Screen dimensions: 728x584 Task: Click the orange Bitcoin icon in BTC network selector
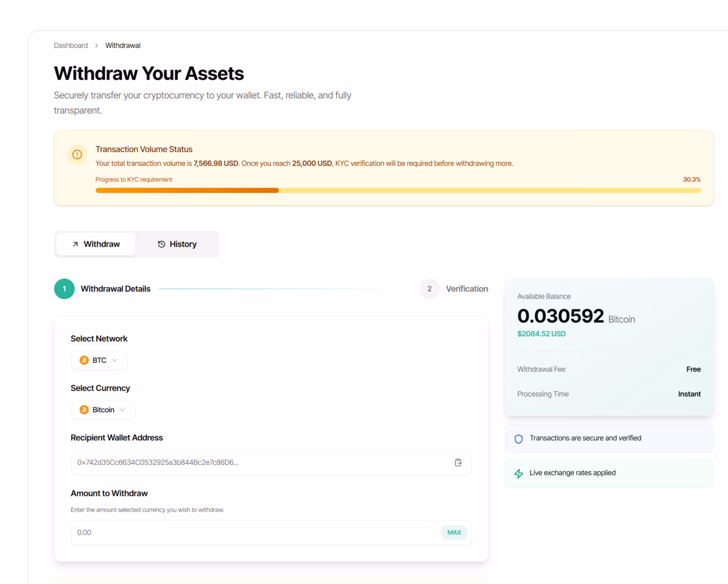[84, 360]
